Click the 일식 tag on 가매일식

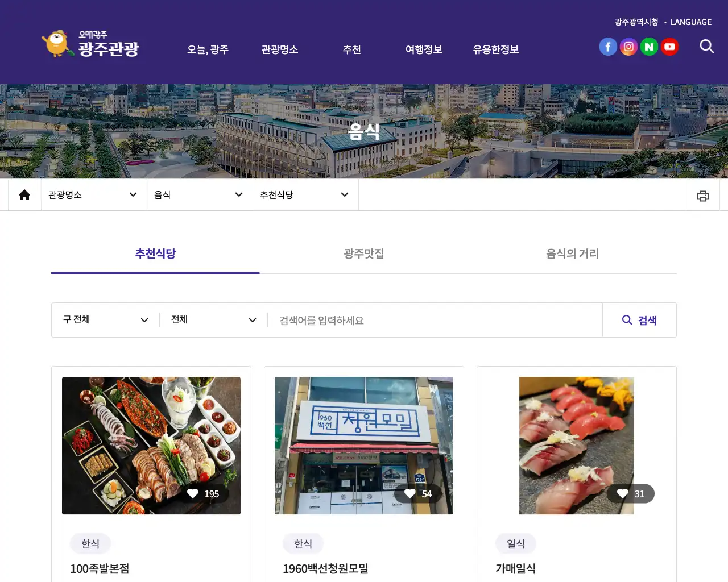516,543
